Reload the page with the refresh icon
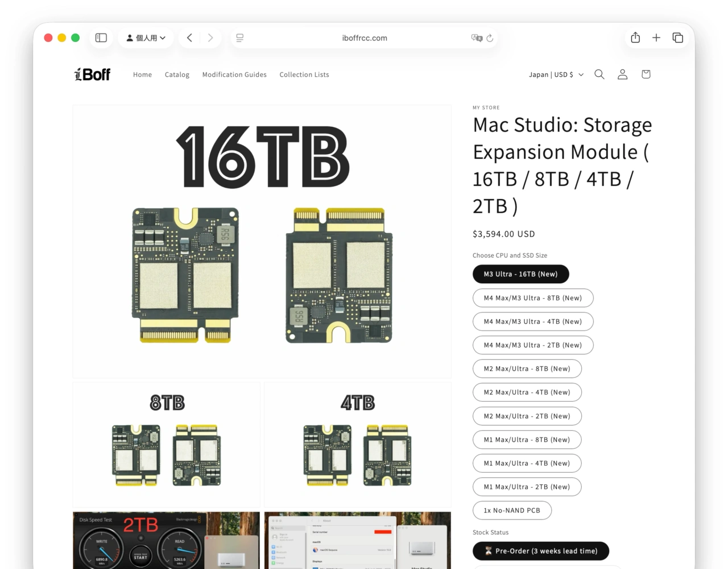728x569 pixels. coord(490,38)
